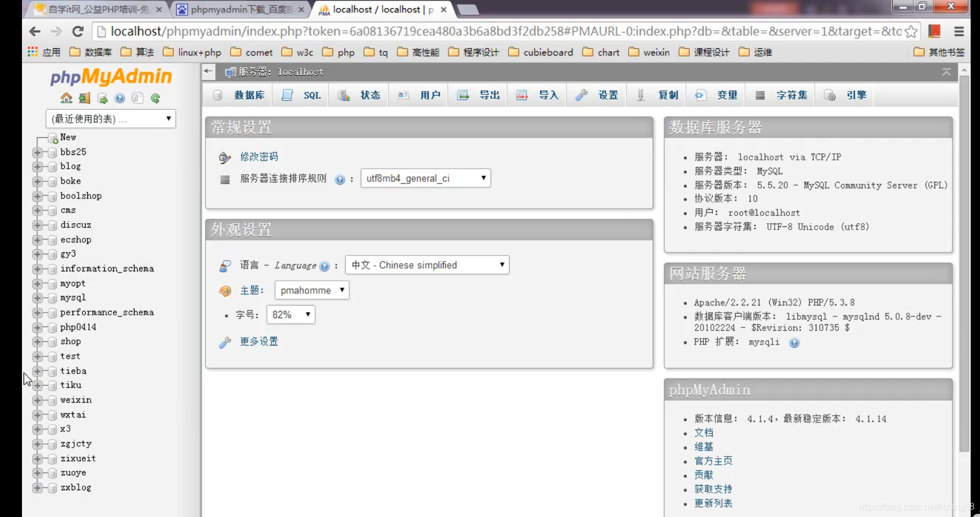
Task: Click the log out icon in sidebar
Action: (x=84, y=98)
